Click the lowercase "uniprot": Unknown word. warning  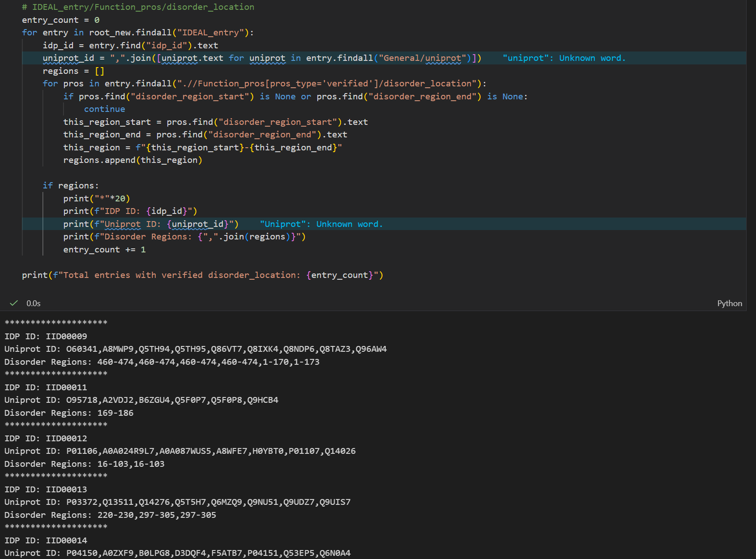point(564,58)
